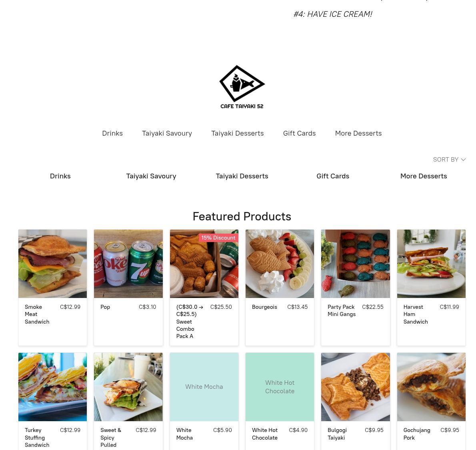
Task: Open the Party Pack Mini Gangs image
Action: point(356,264)
